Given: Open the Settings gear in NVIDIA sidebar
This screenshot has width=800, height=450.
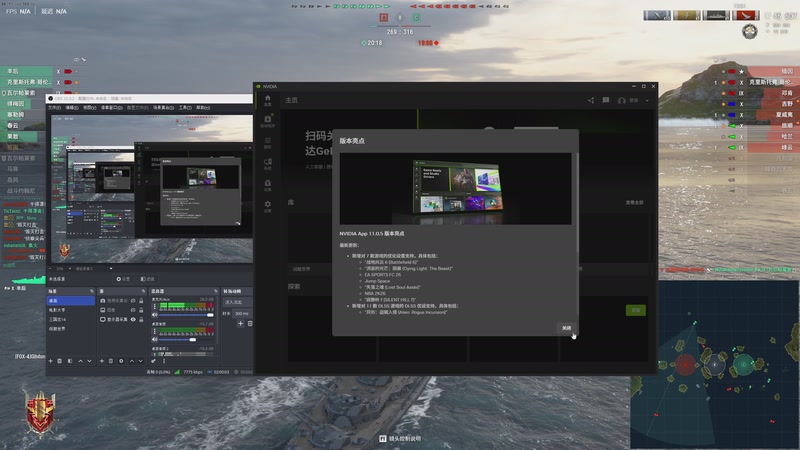Looking at the screenshot, I should click(267, 206).
